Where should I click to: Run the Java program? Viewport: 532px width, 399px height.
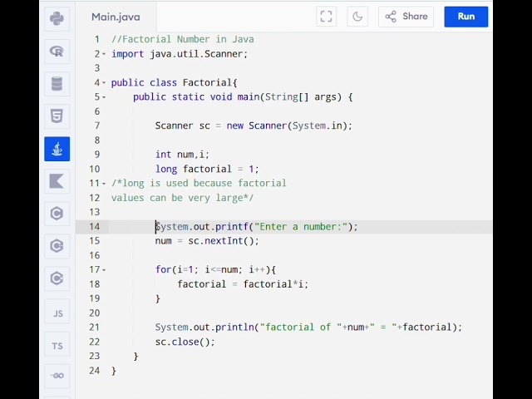coord(466,17)
